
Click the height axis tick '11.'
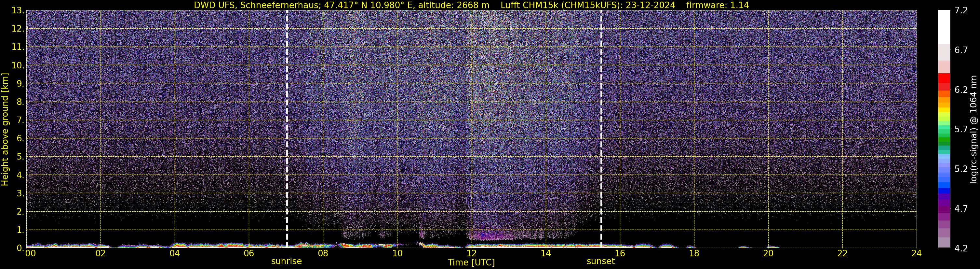tap(18, 47)
